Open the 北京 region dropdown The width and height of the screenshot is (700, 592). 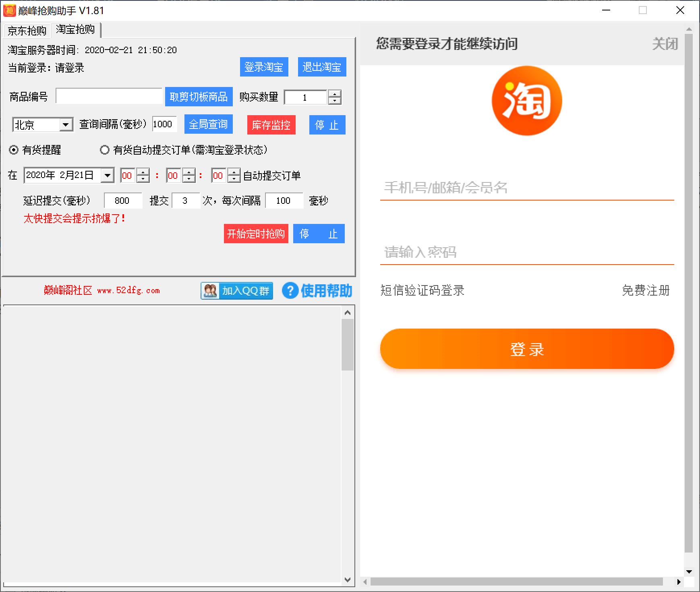[x=66, y=125]
